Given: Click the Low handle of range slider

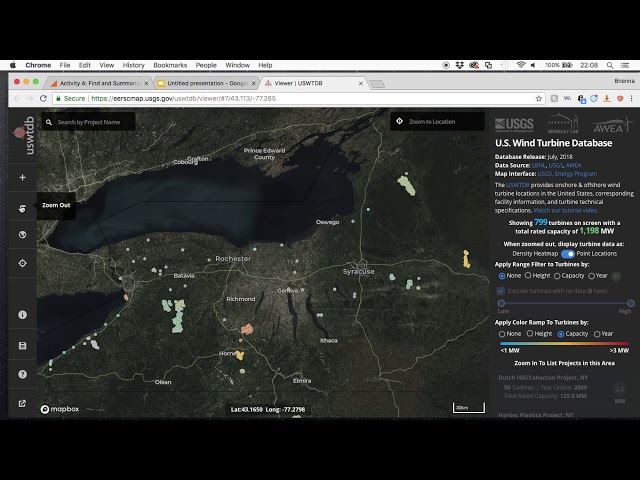Looking at the screenshot, I should (x=501, y=303).
